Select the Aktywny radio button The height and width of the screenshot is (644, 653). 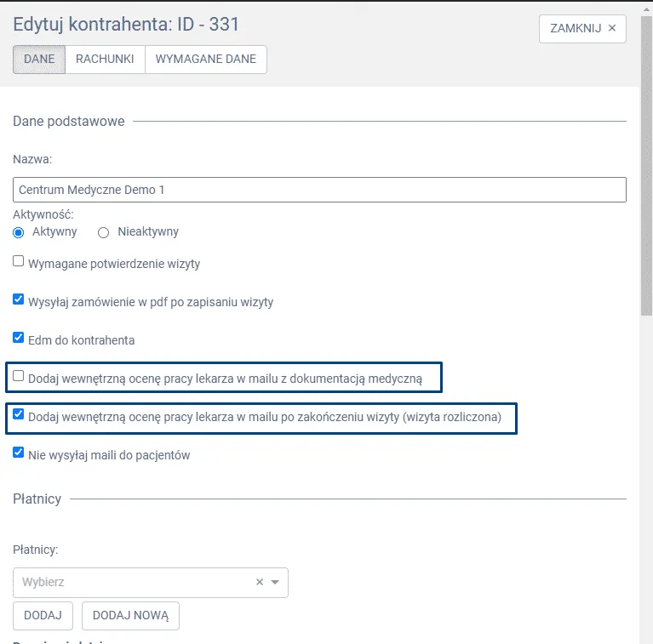point(19,232)
